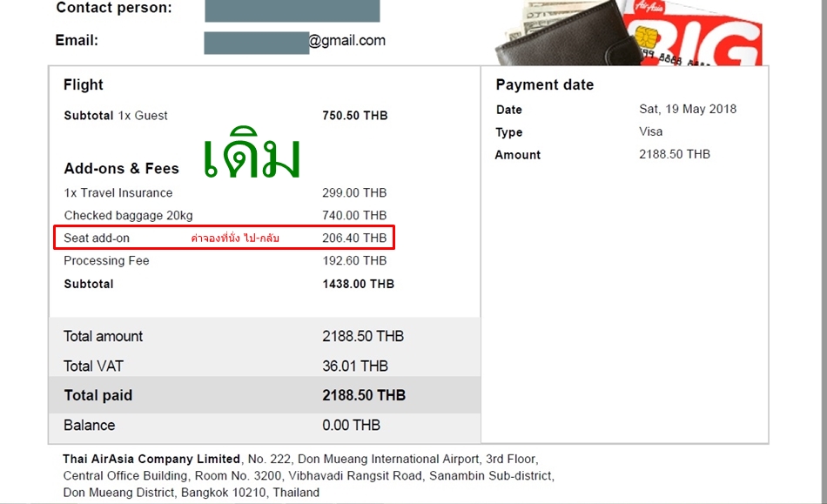Click the Balance 0.00 THB value
827x504 pixels.
click(x=352, y=425)
